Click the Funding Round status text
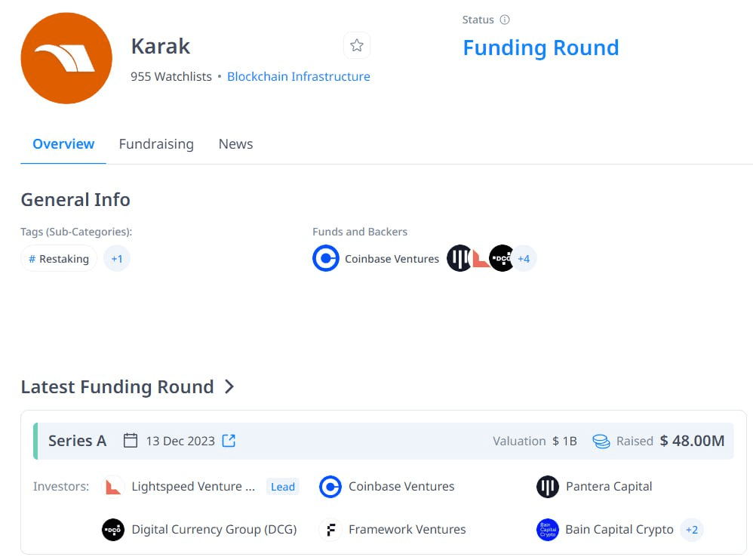This screenshot has width=753, height=560. click(541, 48)
